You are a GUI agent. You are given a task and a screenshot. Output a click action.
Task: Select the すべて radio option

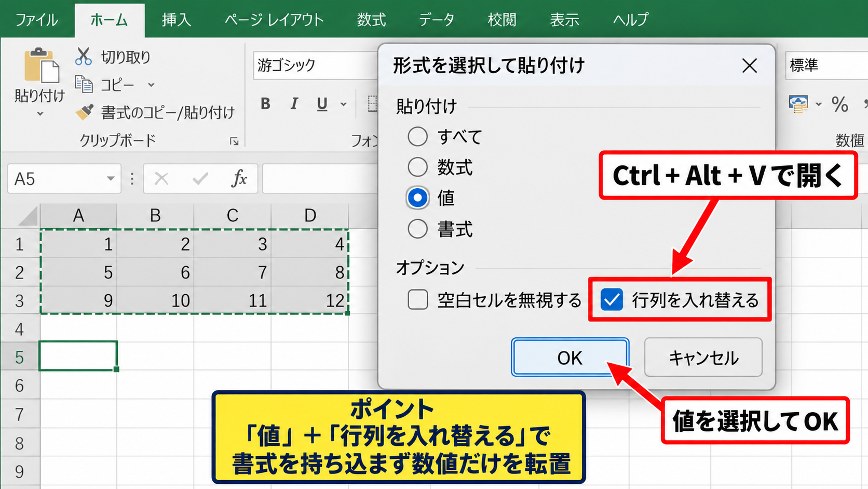click(x=417, y=137)
